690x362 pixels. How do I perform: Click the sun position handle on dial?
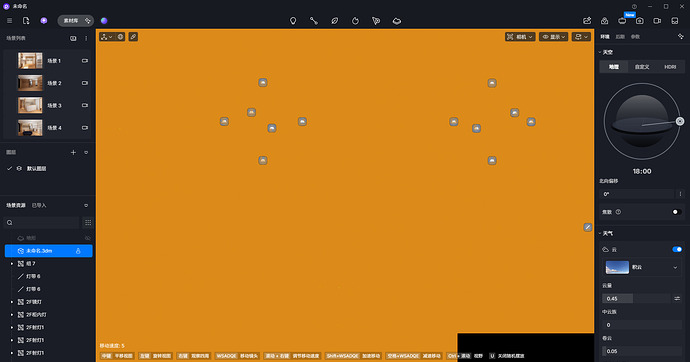(680, 121)
